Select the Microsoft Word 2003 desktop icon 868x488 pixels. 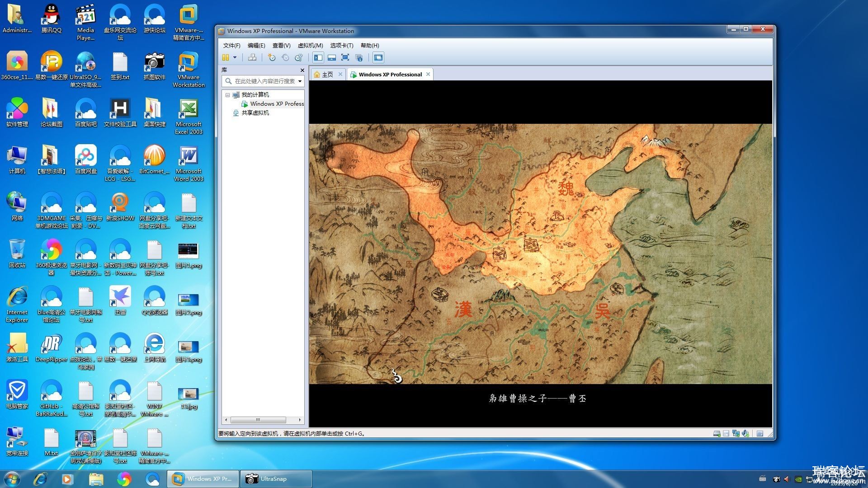click(x=189, y=163)
